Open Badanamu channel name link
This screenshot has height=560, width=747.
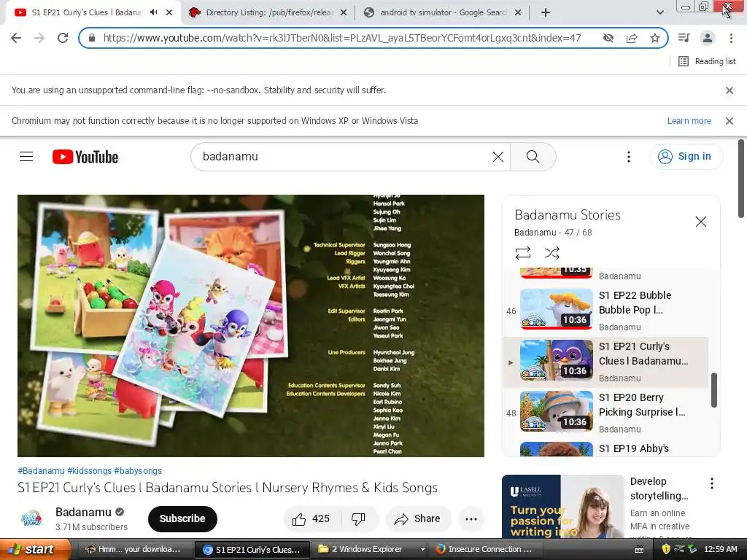click(83, 512)
